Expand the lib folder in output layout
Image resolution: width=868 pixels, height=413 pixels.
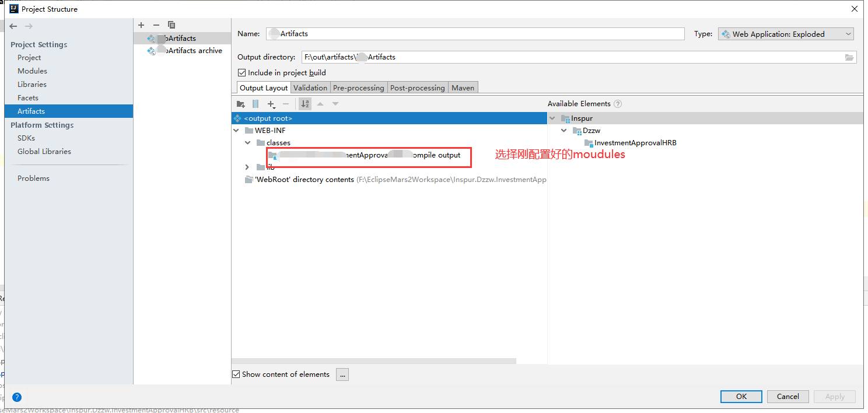click(247, 167)
